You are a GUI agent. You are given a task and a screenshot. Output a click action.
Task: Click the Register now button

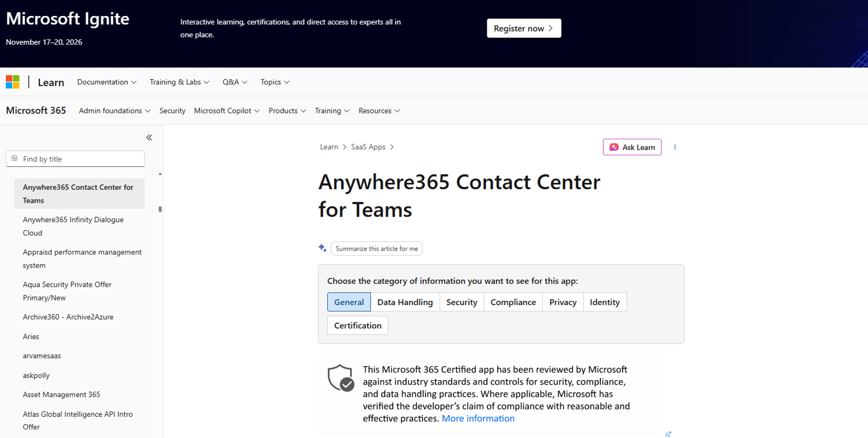point(524,28)
